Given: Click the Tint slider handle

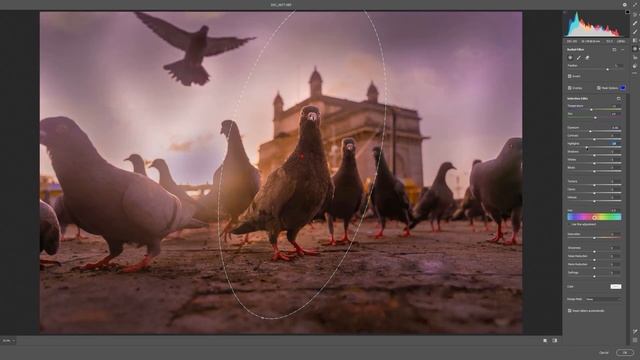Looking at the screenshot, I should (x=596, y=118).
